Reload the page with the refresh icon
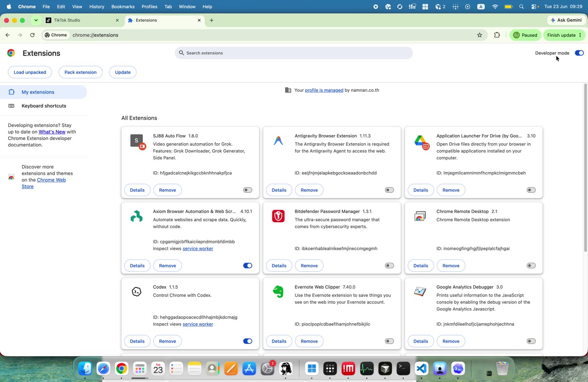Screen dimensions: 588x382 click(x=32, y=35)
